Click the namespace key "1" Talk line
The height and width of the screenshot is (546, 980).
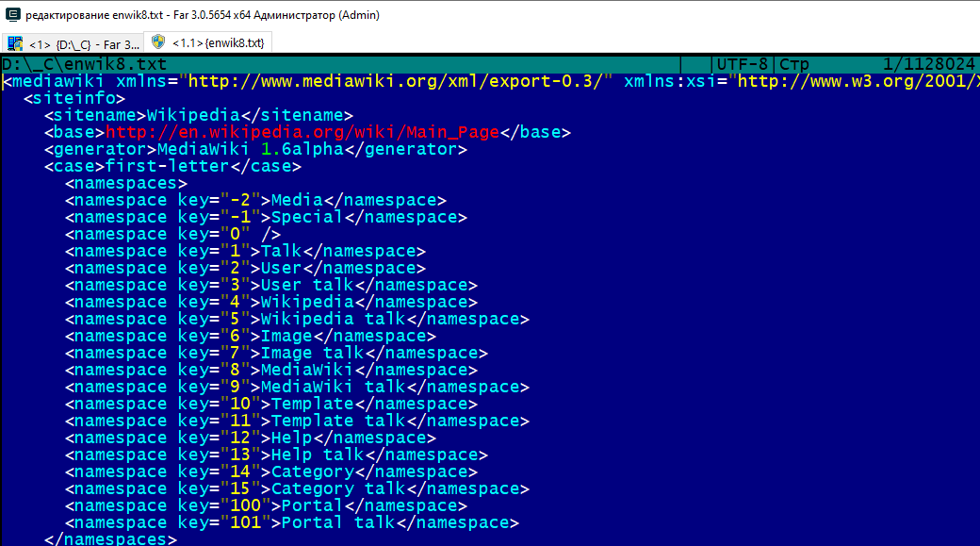tap(245, 251)
